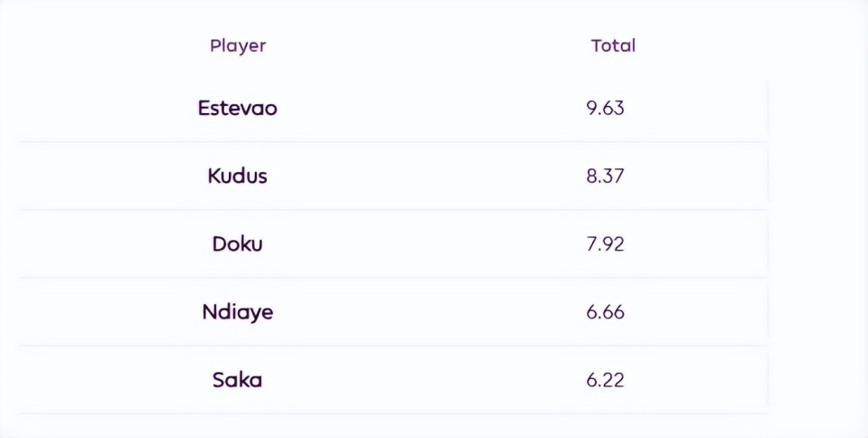Sort by the Total column header

(613, 45)
